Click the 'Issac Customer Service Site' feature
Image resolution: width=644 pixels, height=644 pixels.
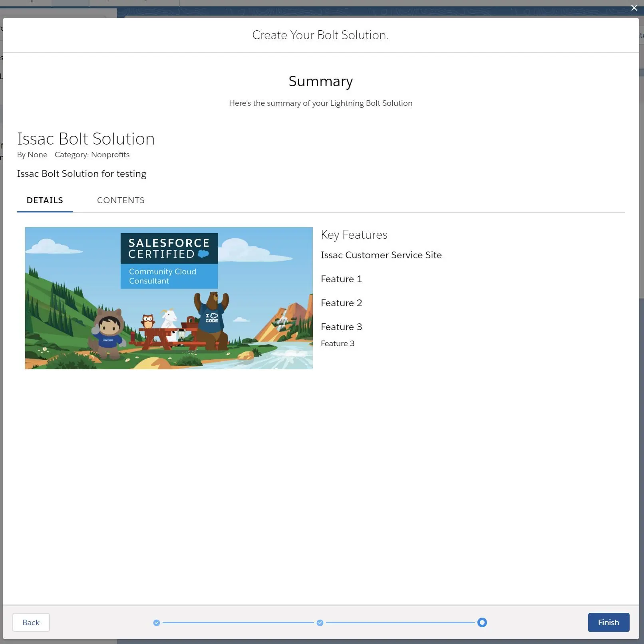pos(381,255)
